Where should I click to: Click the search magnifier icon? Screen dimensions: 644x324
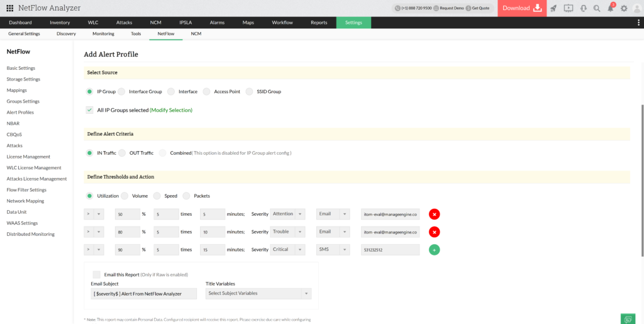[596, 8]
